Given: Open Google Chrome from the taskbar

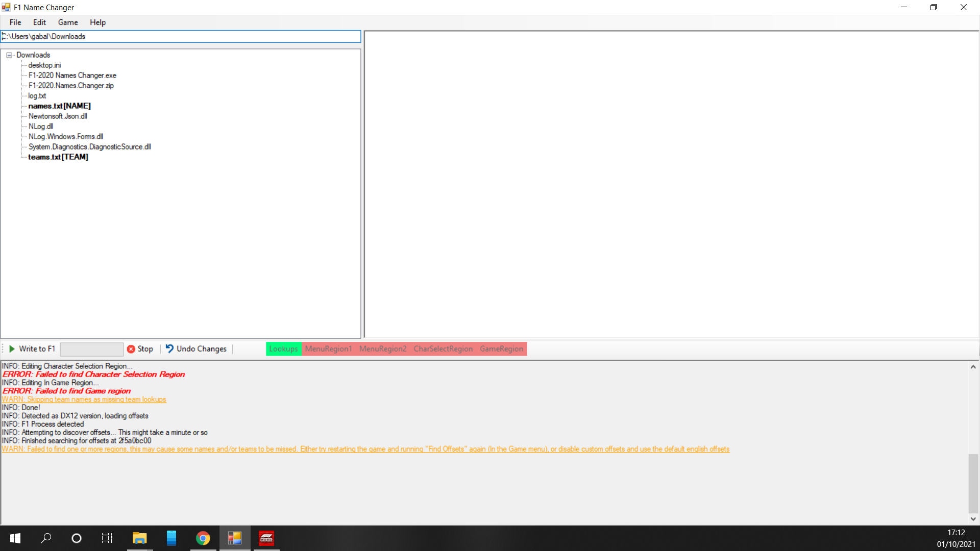Looking at the screenshot, I should [203, 538].
